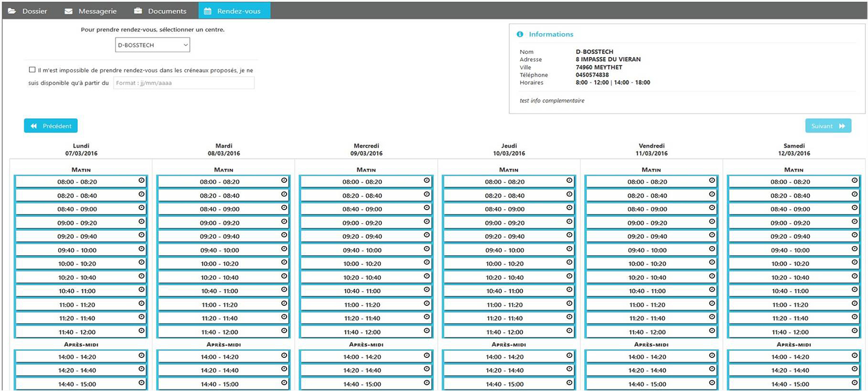Go to the Dossier tab
Image resolution: width=868 pixels, height=391 pixels.
coord(34,11)
